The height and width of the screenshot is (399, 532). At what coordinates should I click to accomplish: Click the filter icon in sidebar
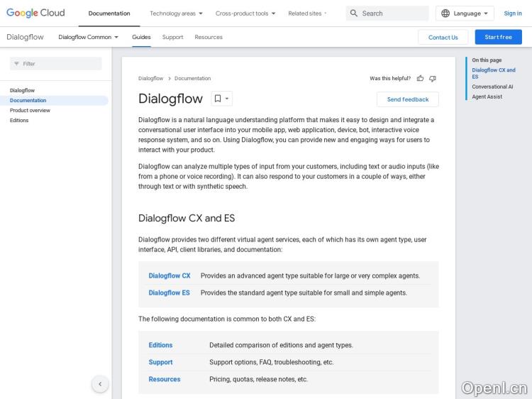pos(16,64)
